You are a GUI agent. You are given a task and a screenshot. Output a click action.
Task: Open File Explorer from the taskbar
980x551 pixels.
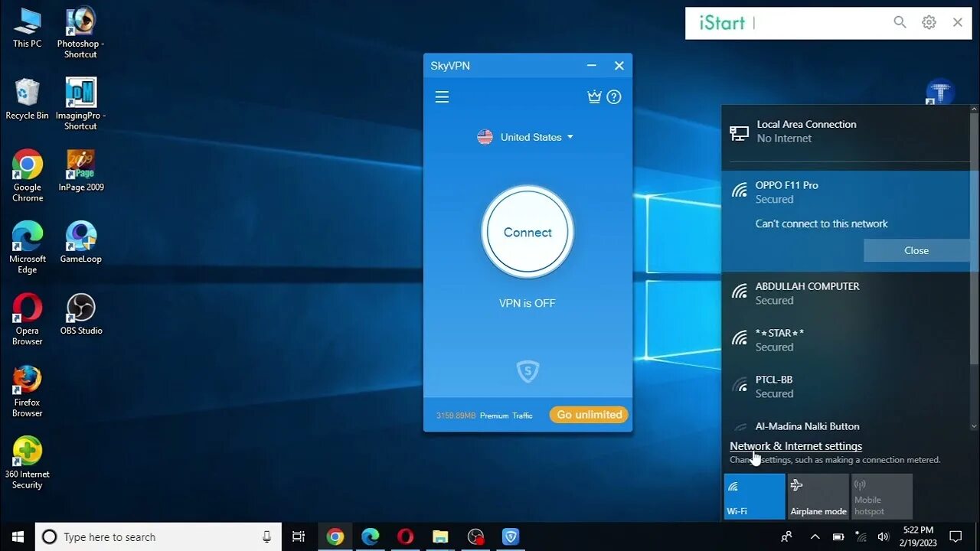click(440, 536)
